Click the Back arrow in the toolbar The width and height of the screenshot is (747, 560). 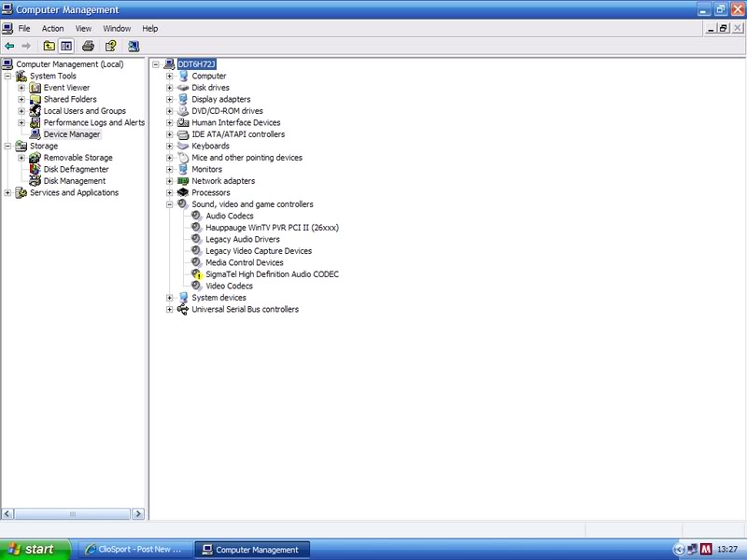[9, 46]
